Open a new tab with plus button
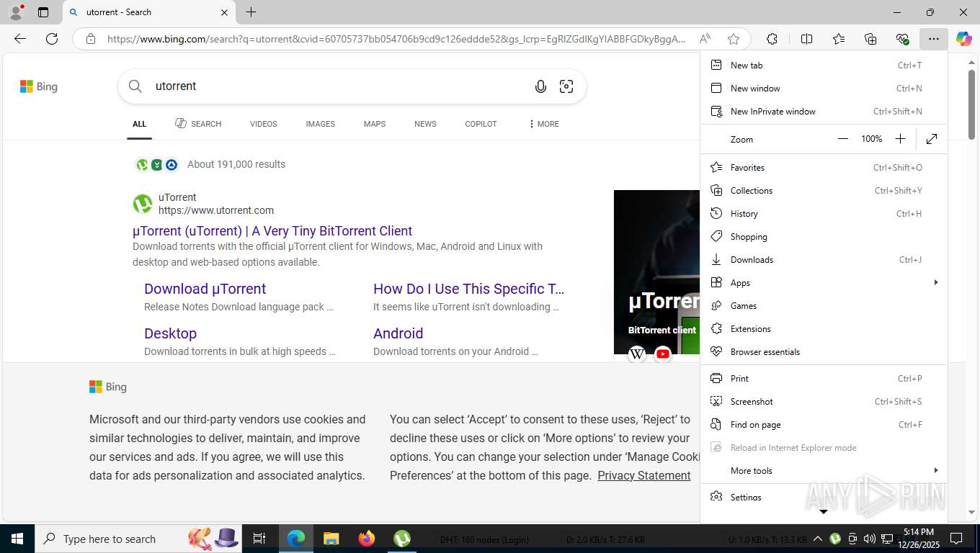The width and height of the screenshot is (980, 553). (251, 12)
